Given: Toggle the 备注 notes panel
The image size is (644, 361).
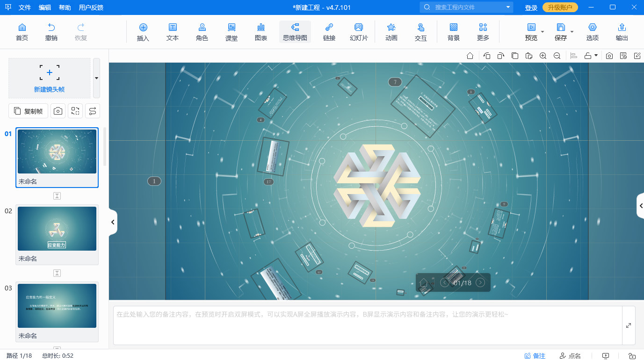Looking at the screenshot, I should [x=535, y=356].
